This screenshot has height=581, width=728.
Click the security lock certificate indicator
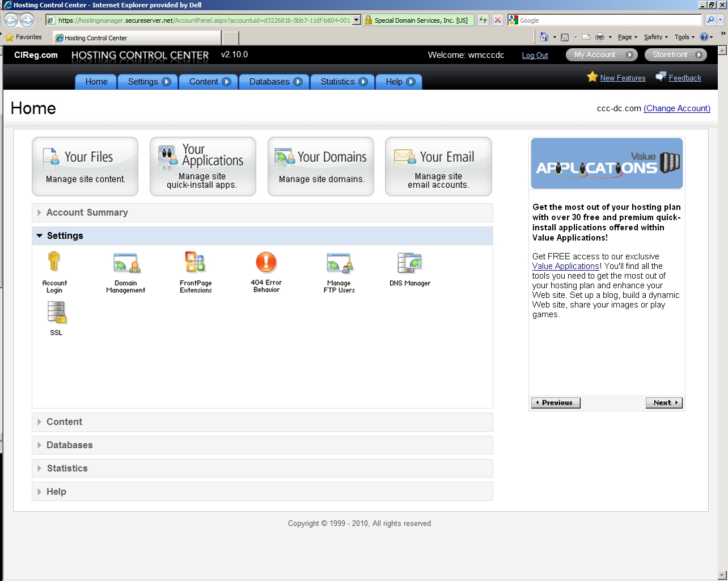418,20
